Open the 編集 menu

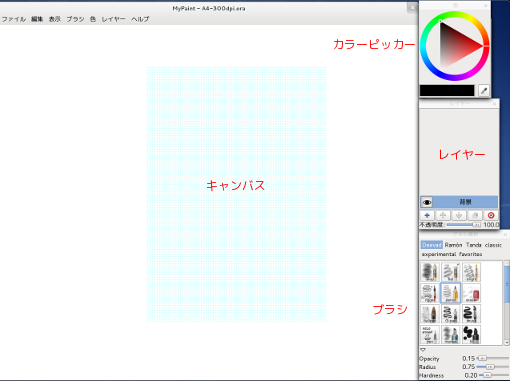click(x=37, y=19)
